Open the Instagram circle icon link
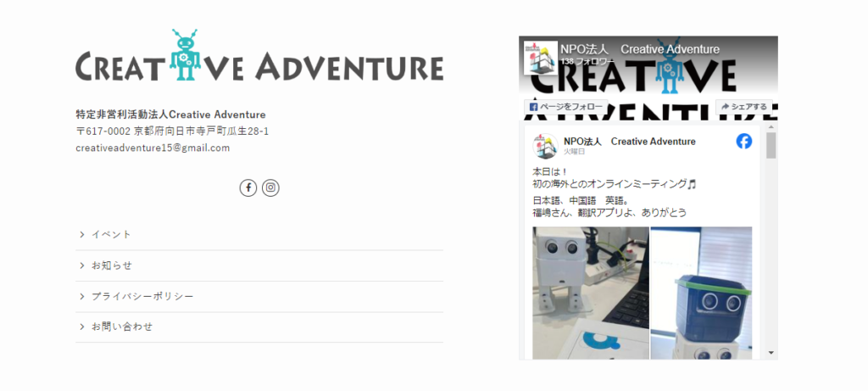The width and height of the screenshot is (868, 391). tap(270, 187)
